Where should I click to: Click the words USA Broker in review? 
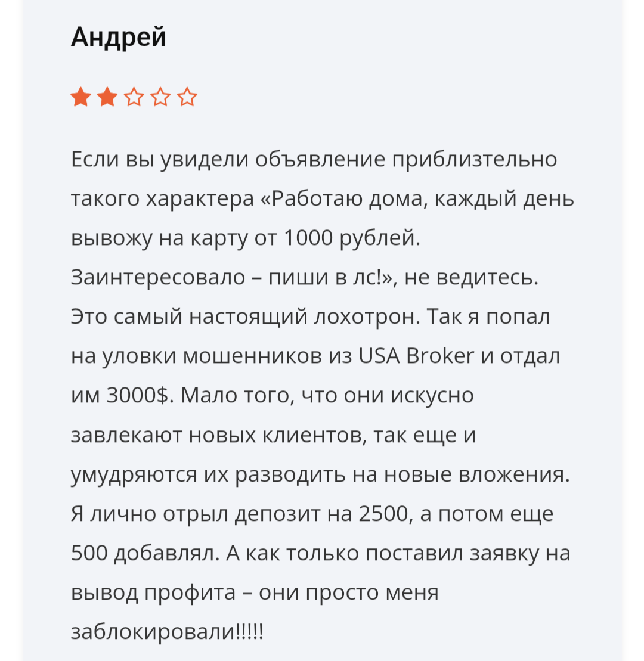[416, 355]
